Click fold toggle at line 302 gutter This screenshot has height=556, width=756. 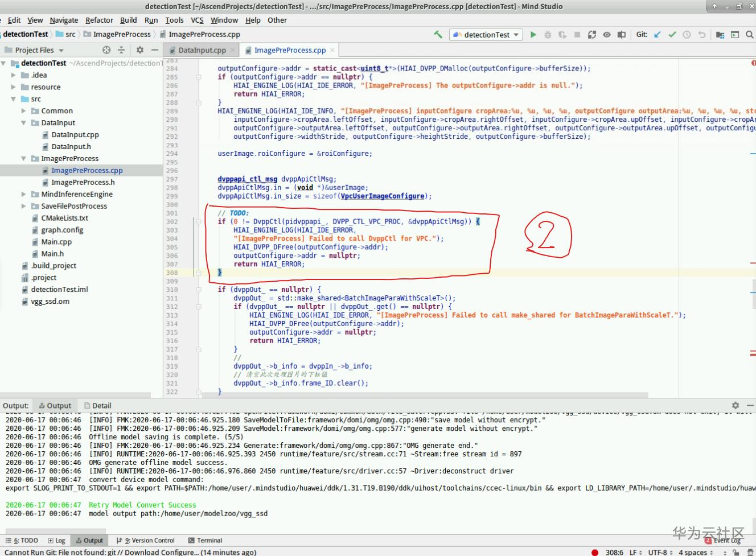coord(199,222)
